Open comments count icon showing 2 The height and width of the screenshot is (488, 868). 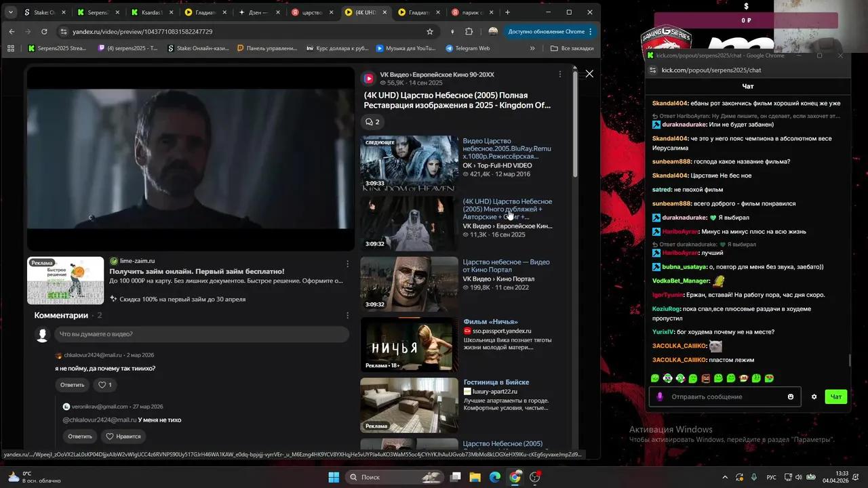372,122
